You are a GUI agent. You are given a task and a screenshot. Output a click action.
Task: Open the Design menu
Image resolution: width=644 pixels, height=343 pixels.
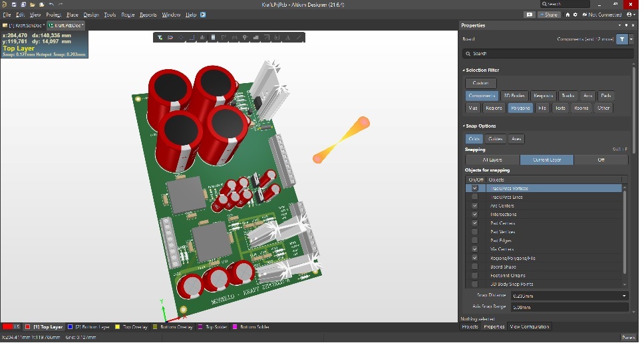click(x=91, y=15)
